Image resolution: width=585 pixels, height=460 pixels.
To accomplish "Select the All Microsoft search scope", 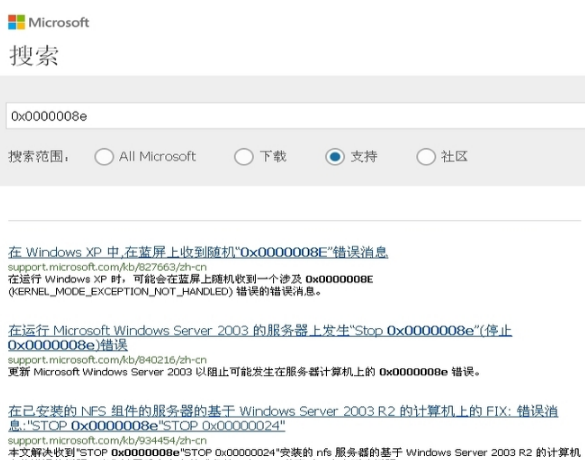I will coord(104,156).
